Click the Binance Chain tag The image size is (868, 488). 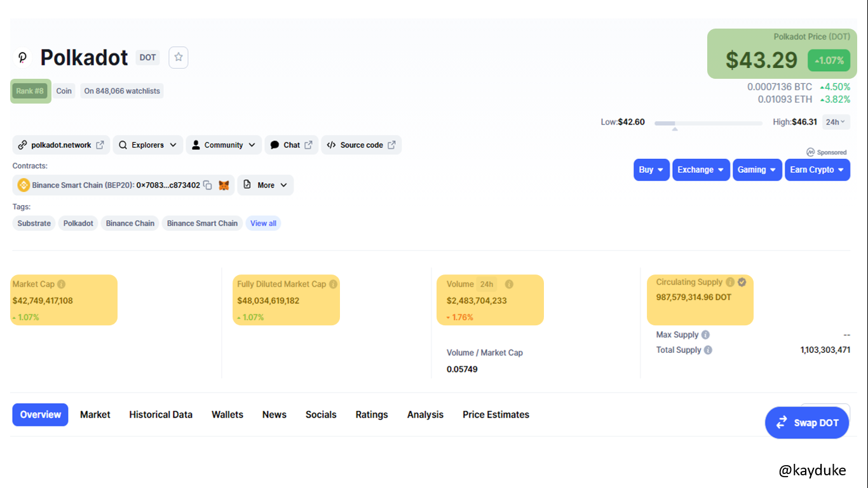click(x=130, y=223)
